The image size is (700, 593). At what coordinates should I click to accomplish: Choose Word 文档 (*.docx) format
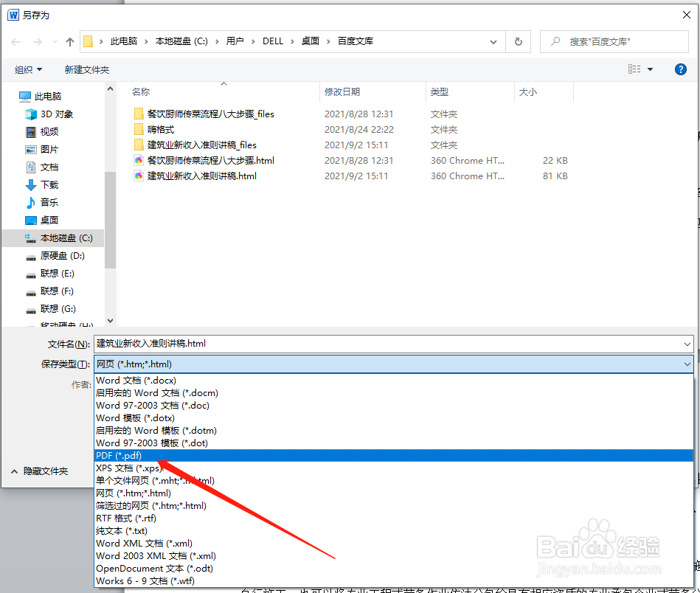click(x=394, y=381)
